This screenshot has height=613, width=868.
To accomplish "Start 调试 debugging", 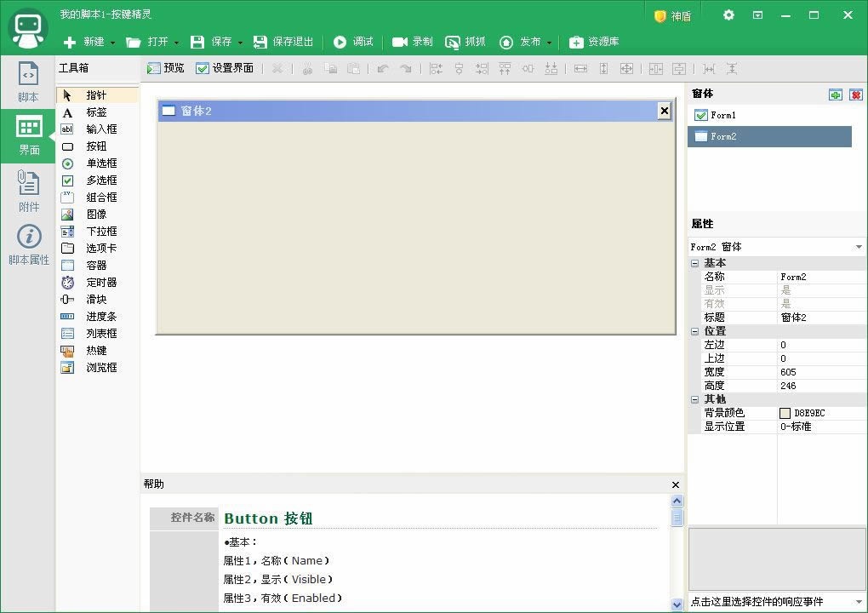I will click(354, 42).
